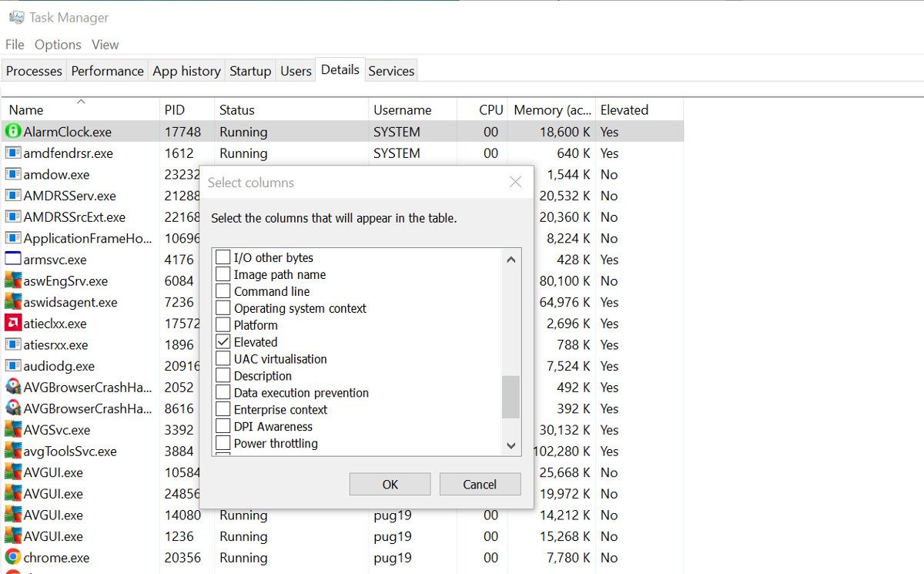Click the aswEngSrv.exe process icon
This screenshot has width=924, height=574.
click(13, 281)
